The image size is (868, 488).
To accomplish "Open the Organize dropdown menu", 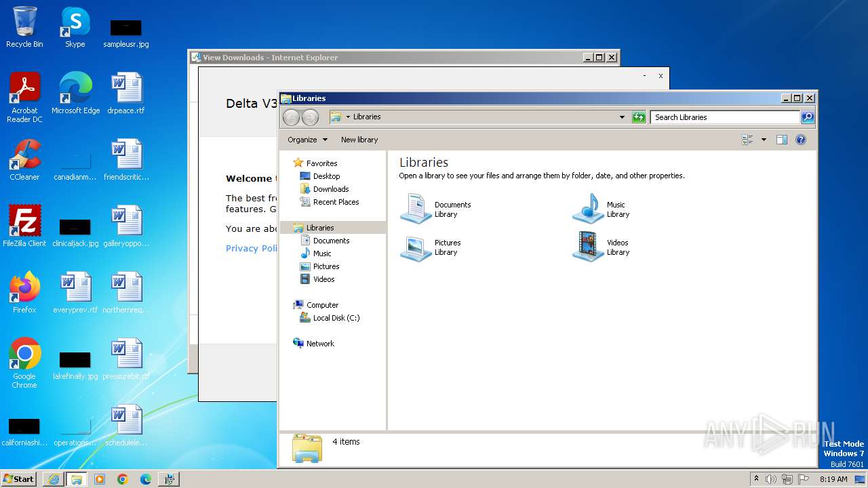I will coord(307,140).
